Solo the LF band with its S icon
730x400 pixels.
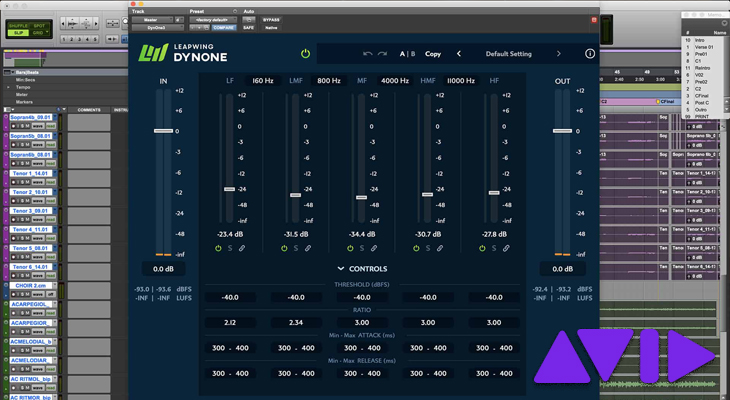pyautogui.click(x=230, y=248)
